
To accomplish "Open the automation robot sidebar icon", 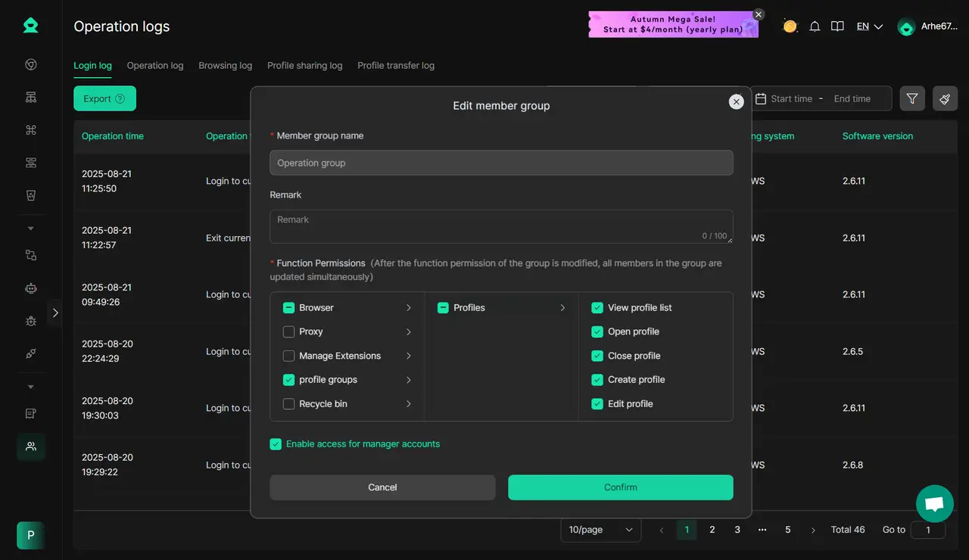I will [31, 288].
